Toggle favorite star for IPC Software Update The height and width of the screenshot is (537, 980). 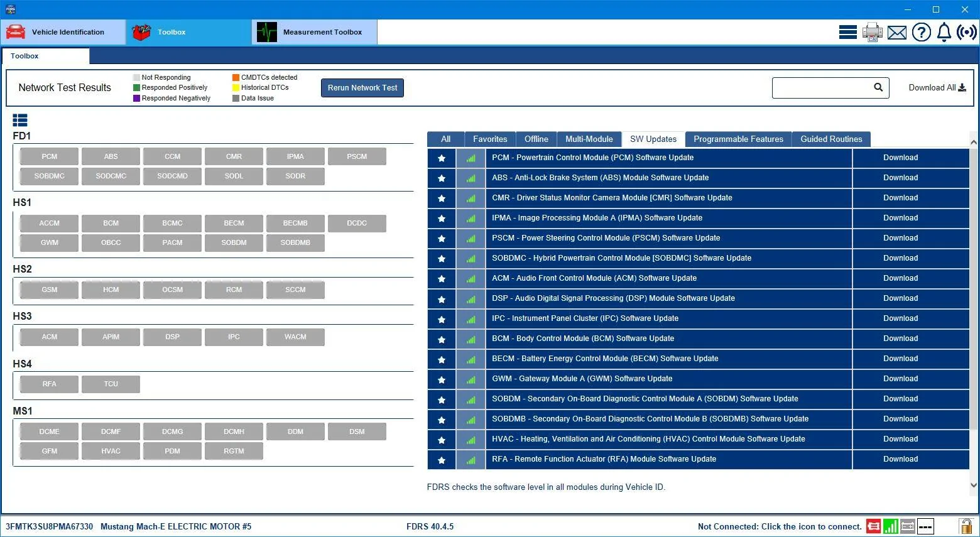[x=442, y=318]
